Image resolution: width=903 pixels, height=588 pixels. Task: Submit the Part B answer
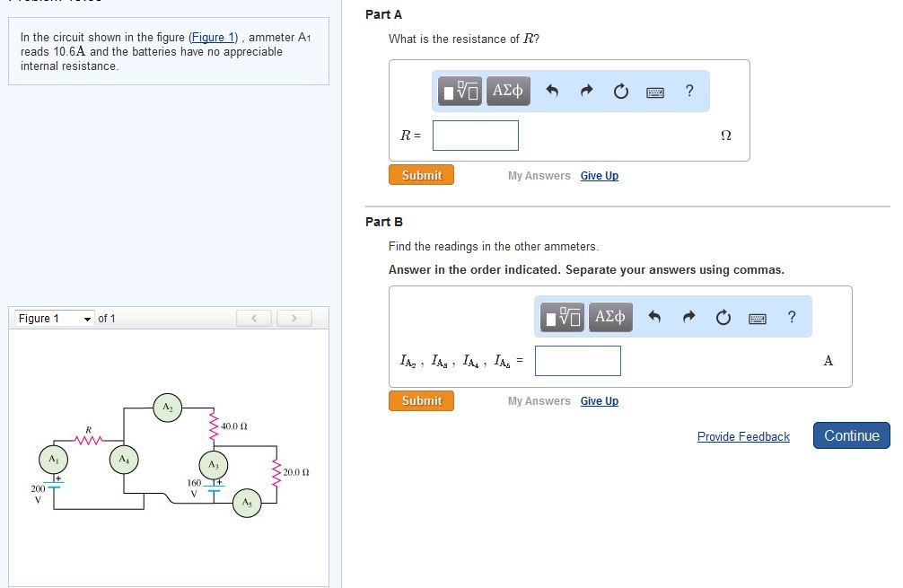421,400
